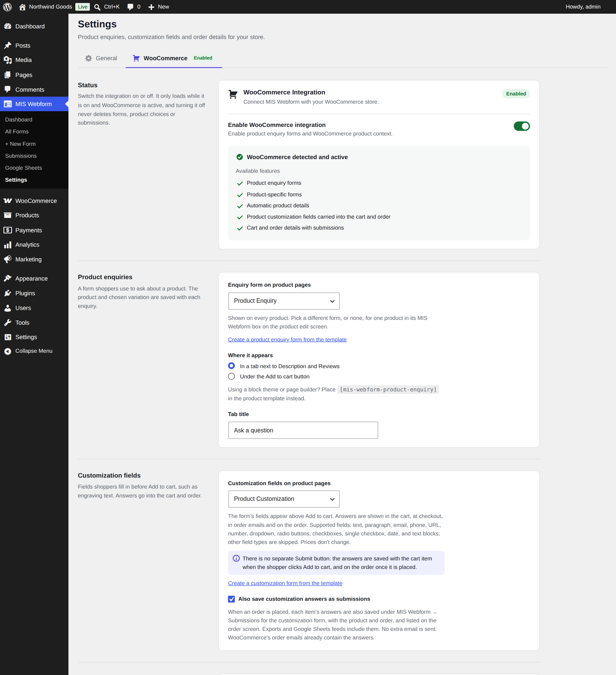Click the plus New icon
Viewport: 616px width, 675px height.
pyautogui.click(x=151, y=7)
